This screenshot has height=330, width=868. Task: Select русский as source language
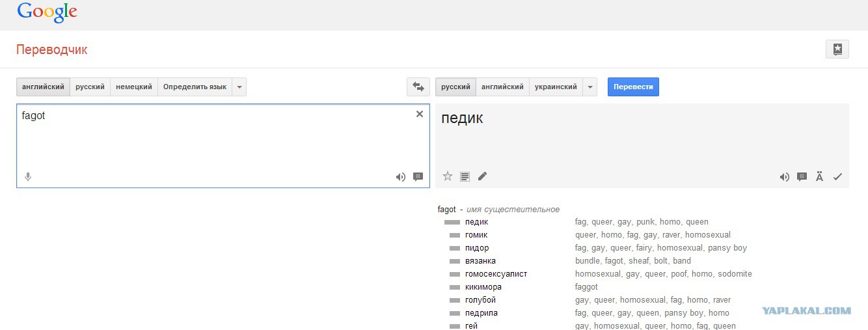point(90,87)
